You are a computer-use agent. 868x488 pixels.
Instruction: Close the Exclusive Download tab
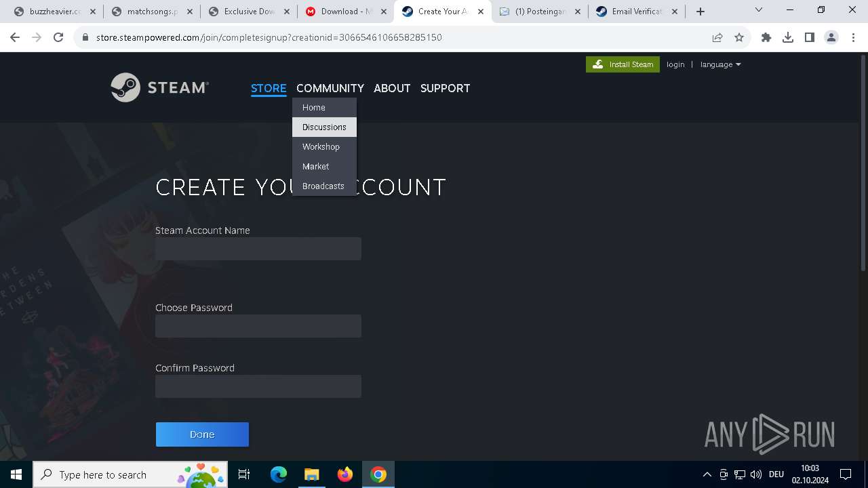click(x=288, y=12)
